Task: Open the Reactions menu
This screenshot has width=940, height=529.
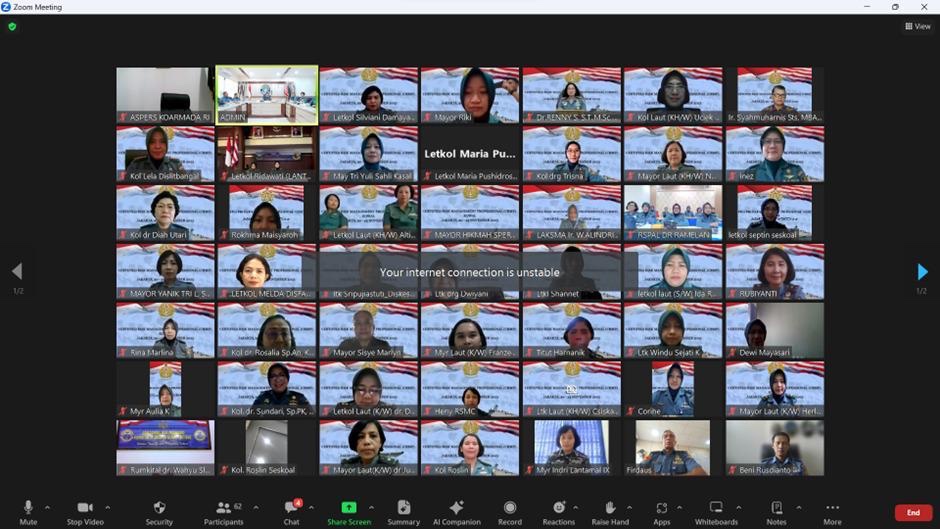Action: click(559, 511)
